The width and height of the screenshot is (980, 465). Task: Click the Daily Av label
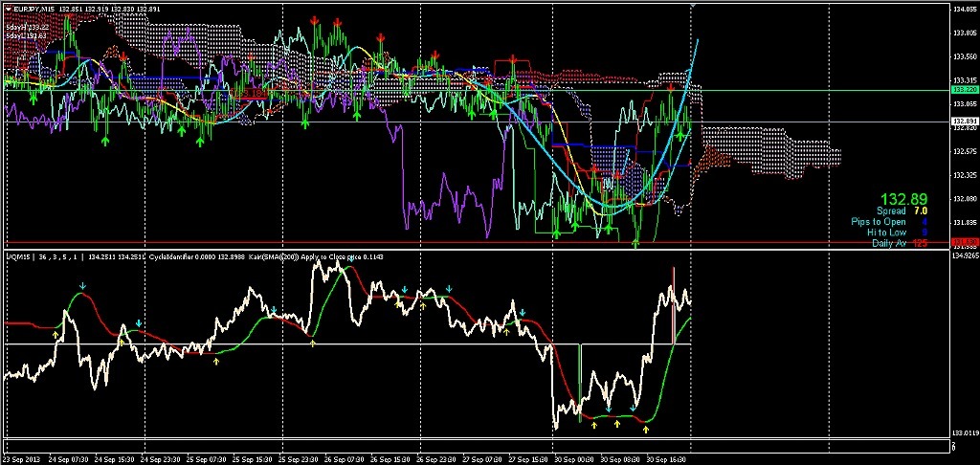click(x=889, y=243)
